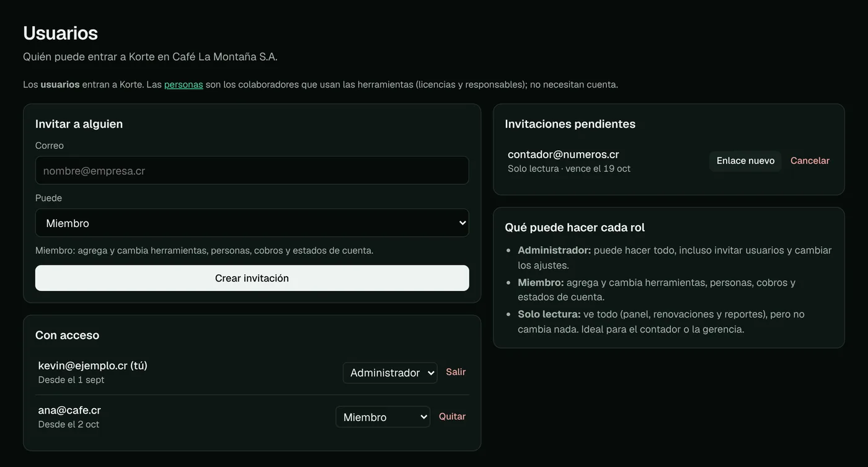
Task: Click the ana@cafe.cr user text
Action: (x=69, y=410)
